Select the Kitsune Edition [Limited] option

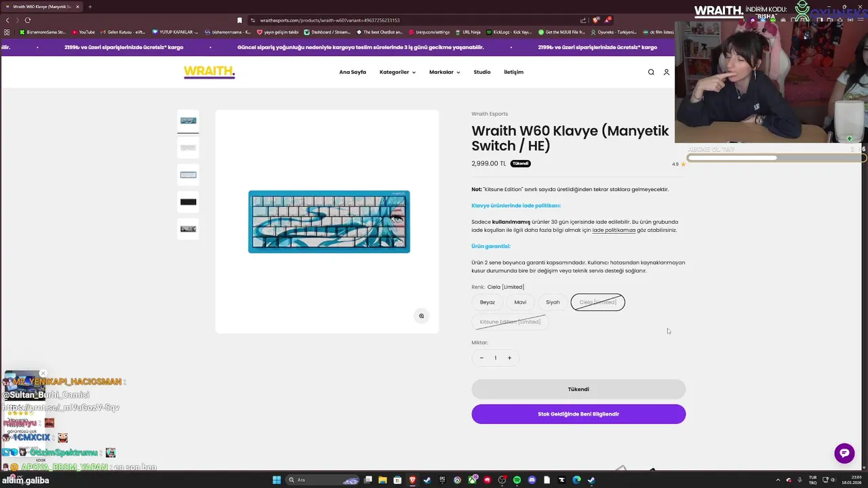(x=510, y=322)
